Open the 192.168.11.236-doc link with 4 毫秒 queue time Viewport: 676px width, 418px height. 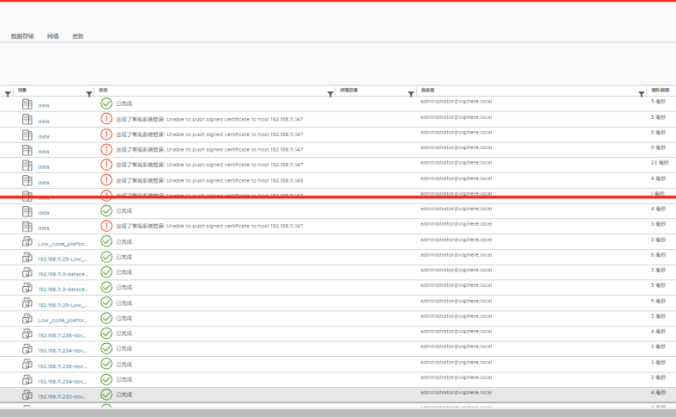click(62, 335)
